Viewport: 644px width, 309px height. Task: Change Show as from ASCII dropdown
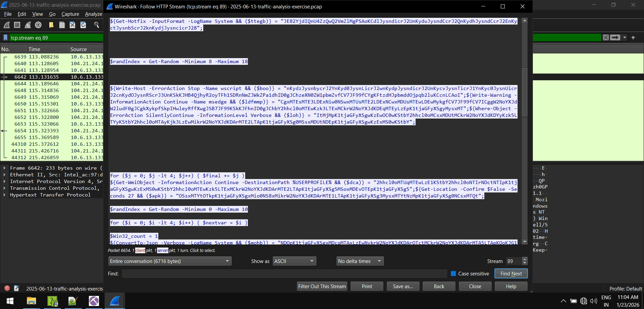point(294,261)
